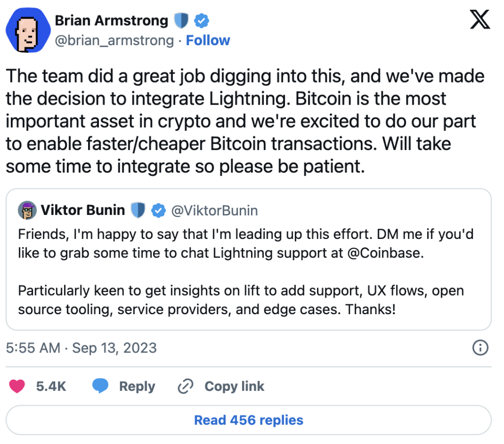Click Copy link
The image size is (504, 444).
234,386
